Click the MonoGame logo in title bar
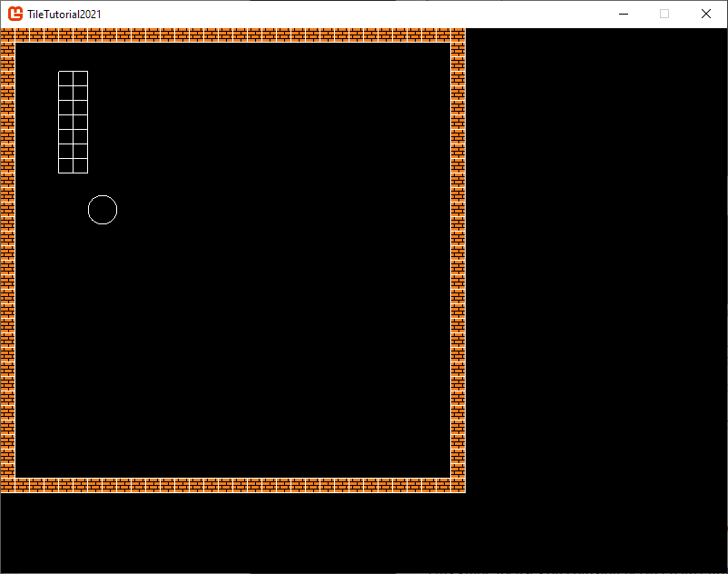 click(x=15, y=14)
